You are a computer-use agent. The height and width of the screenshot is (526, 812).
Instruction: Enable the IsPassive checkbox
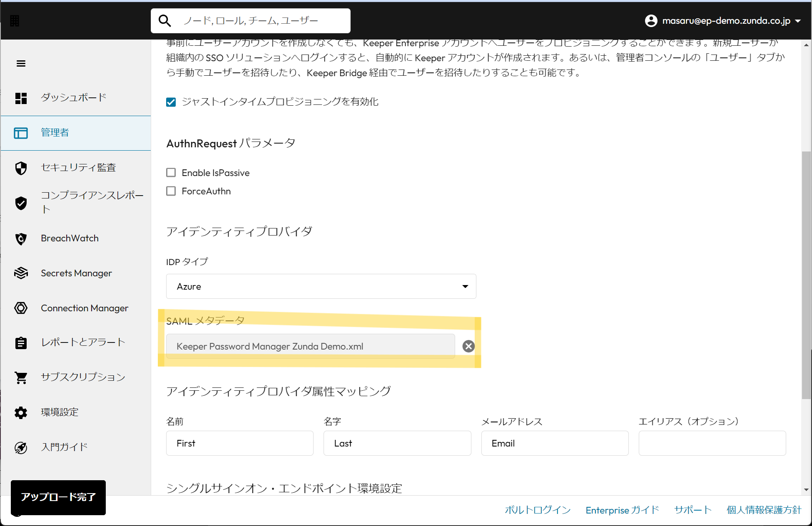coord(171,173)
